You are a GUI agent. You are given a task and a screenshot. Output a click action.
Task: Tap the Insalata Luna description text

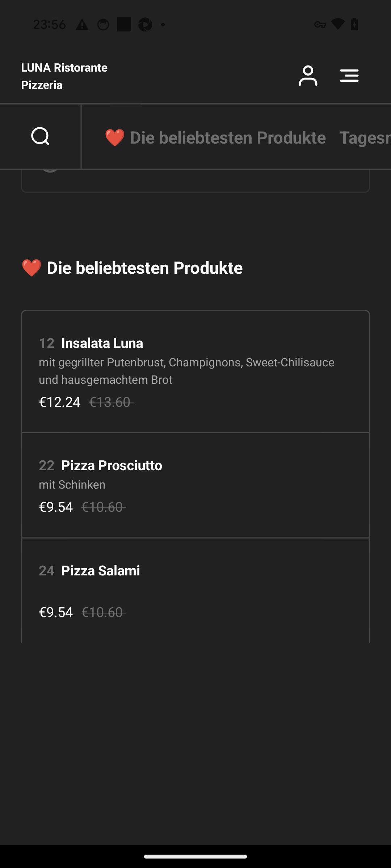(186, 371)
